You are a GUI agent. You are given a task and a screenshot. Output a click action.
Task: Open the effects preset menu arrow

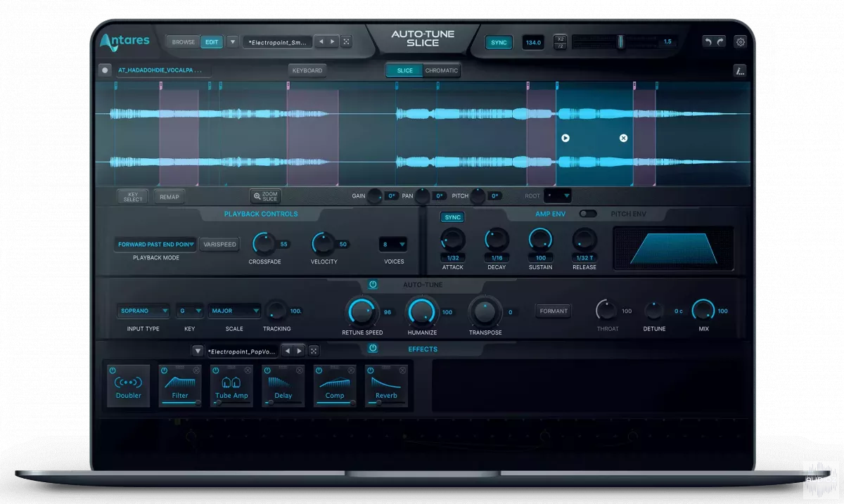coord(198,351)
